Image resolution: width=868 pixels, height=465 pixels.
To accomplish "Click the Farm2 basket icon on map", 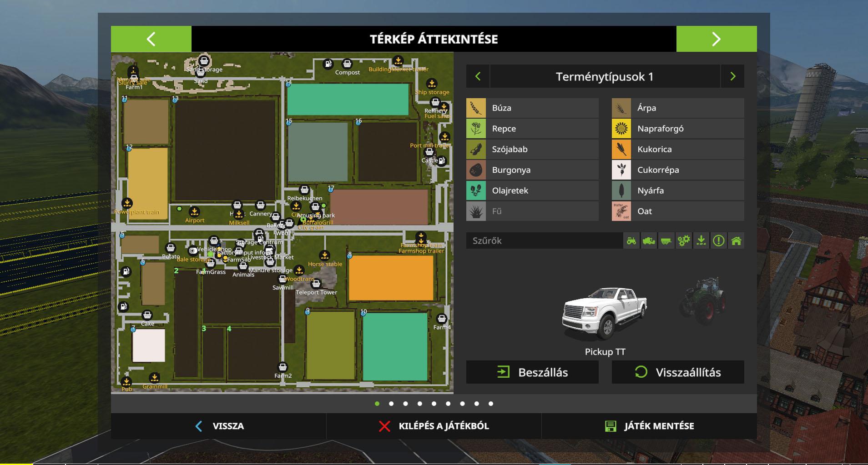I will pos(283,367).
